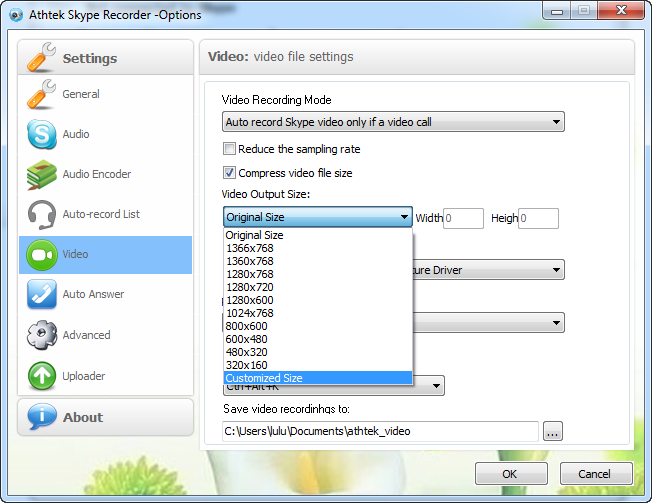Click the Audio Encoder books icon

(41, 175)
